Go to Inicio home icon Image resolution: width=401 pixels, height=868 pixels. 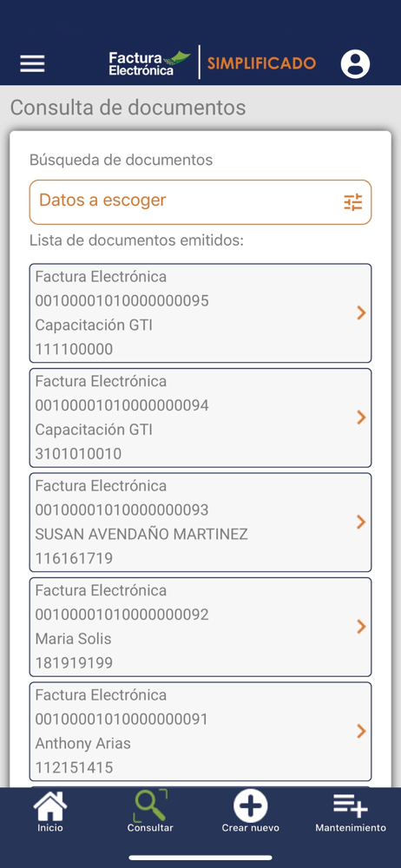50,806
